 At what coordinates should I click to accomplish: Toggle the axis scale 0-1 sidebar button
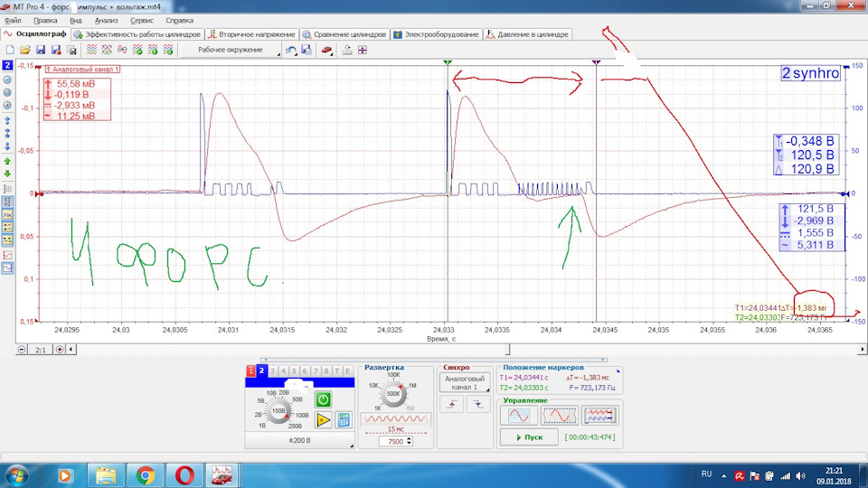click(7, 202)
